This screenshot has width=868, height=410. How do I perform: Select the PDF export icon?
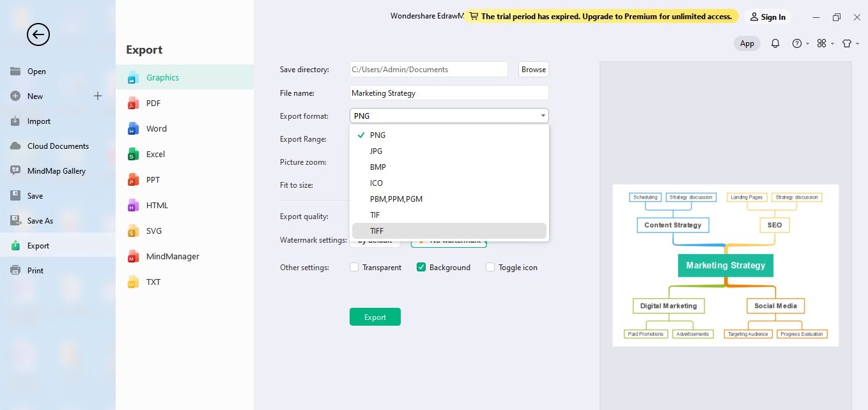[x=133, y=103]
